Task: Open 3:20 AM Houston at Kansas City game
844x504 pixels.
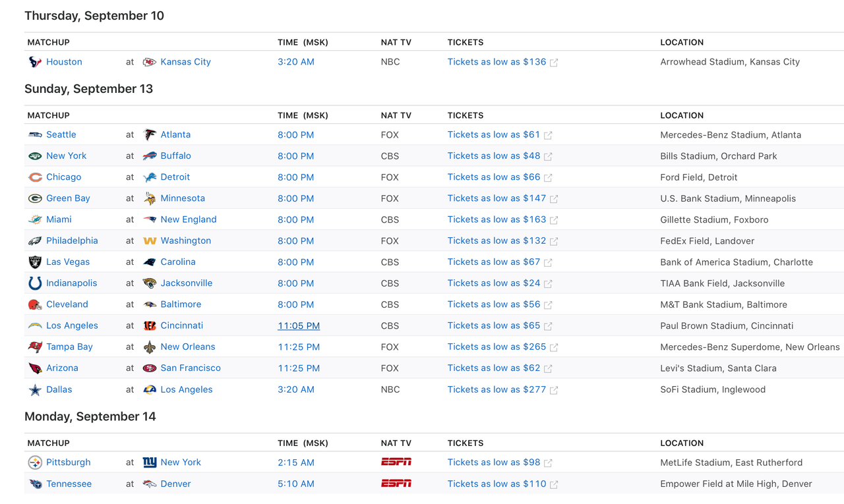Action: (x=296, y=62)
